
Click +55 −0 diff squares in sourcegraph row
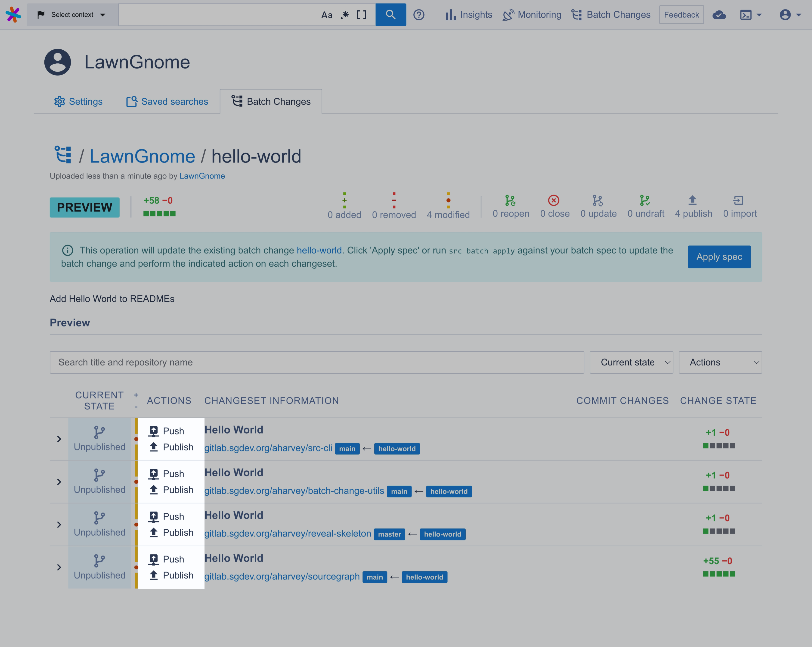[719, 574]
